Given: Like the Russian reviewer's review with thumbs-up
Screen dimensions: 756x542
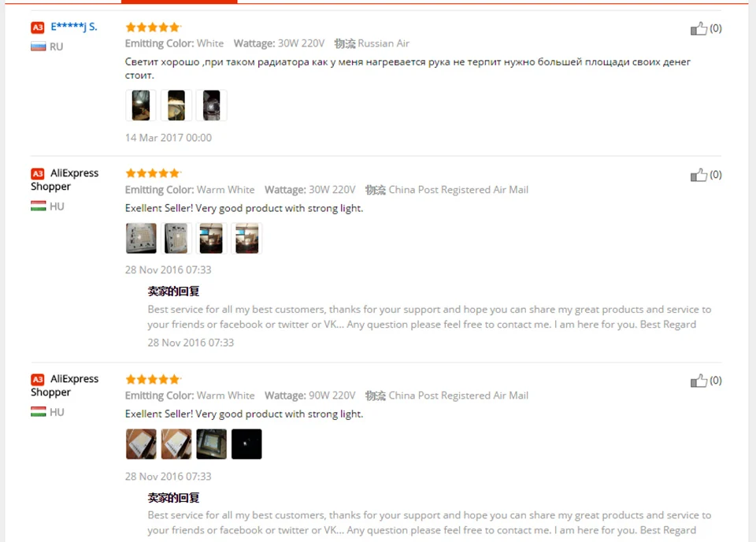Looking at the screenshot, I should 699,29.
